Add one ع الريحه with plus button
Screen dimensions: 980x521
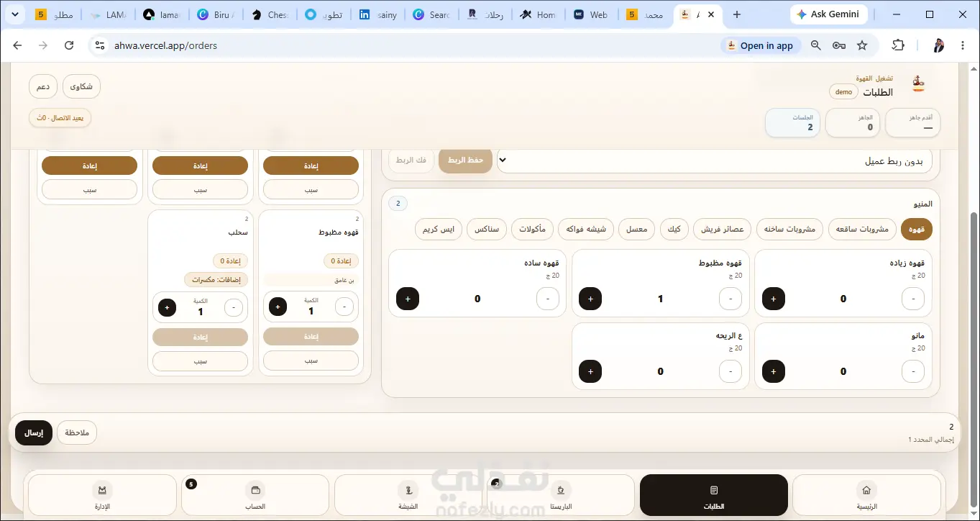(590, 371)
